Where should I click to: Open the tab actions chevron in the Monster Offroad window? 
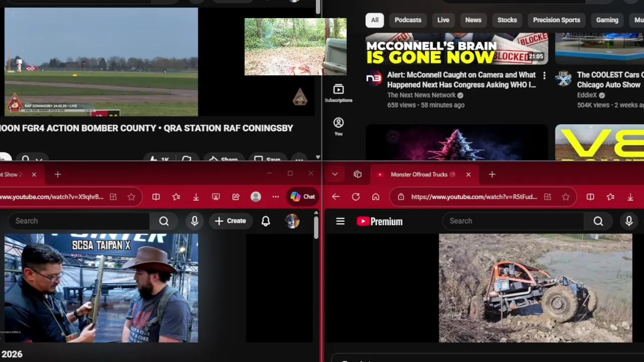[335, 174]
